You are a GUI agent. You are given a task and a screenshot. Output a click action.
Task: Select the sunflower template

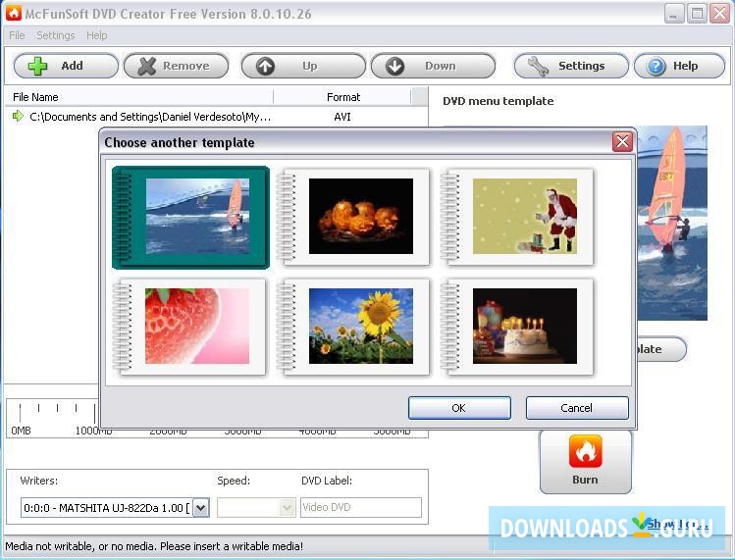354,327
